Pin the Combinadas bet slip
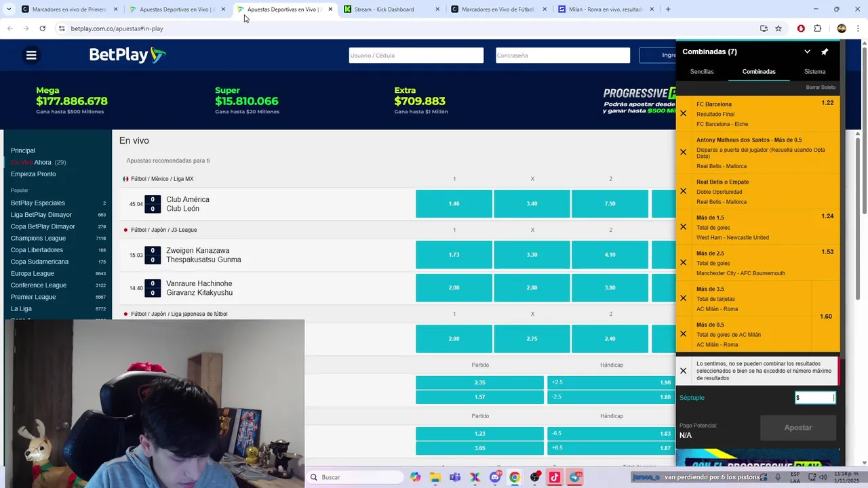868x488 pixels. coord(825,52)
